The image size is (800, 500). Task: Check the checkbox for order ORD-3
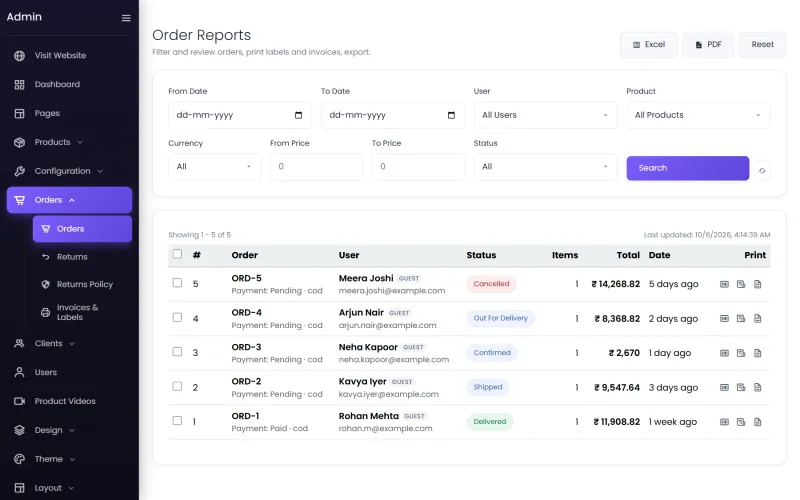[x=177, y=352]
